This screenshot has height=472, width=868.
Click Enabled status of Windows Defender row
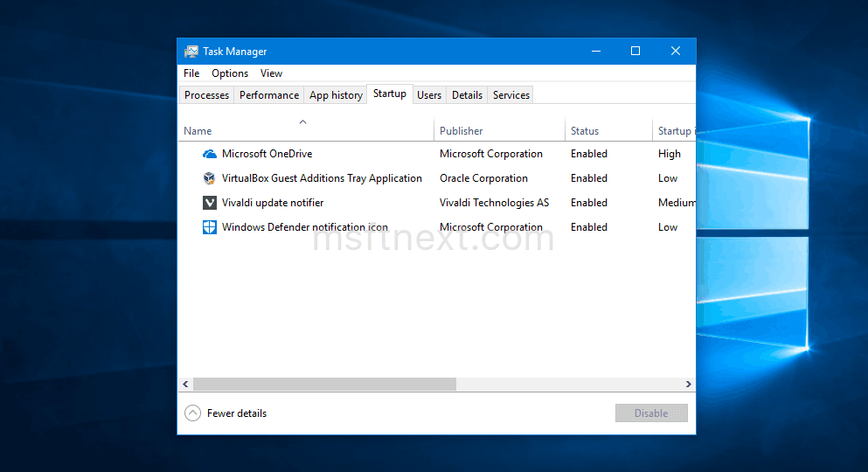coord(589,227)
